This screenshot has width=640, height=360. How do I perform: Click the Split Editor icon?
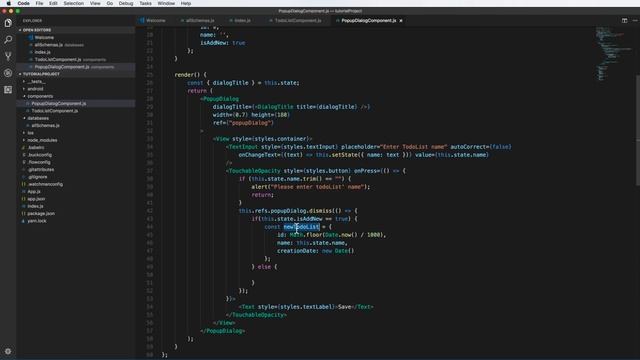[624, 20]
